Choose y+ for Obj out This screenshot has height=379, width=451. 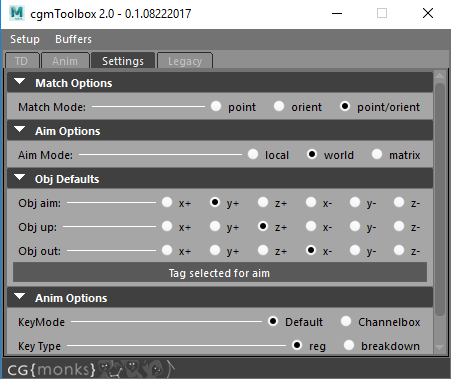[215, 250]
